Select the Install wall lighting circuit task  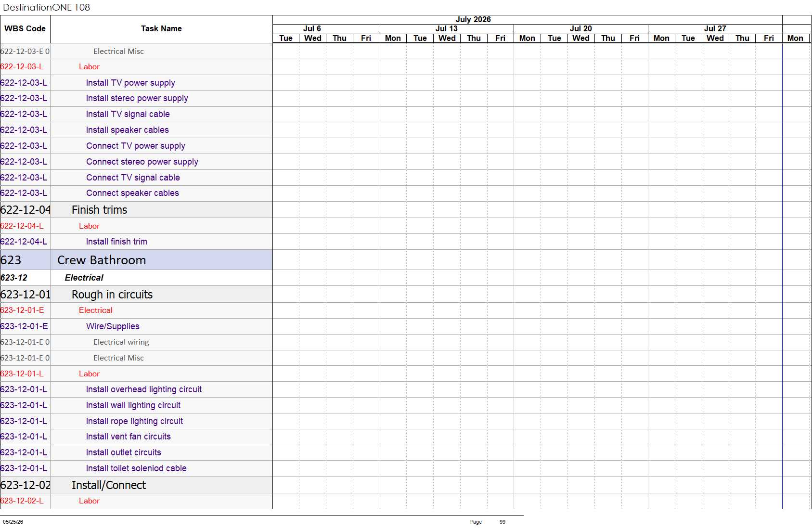pos(133,405)
